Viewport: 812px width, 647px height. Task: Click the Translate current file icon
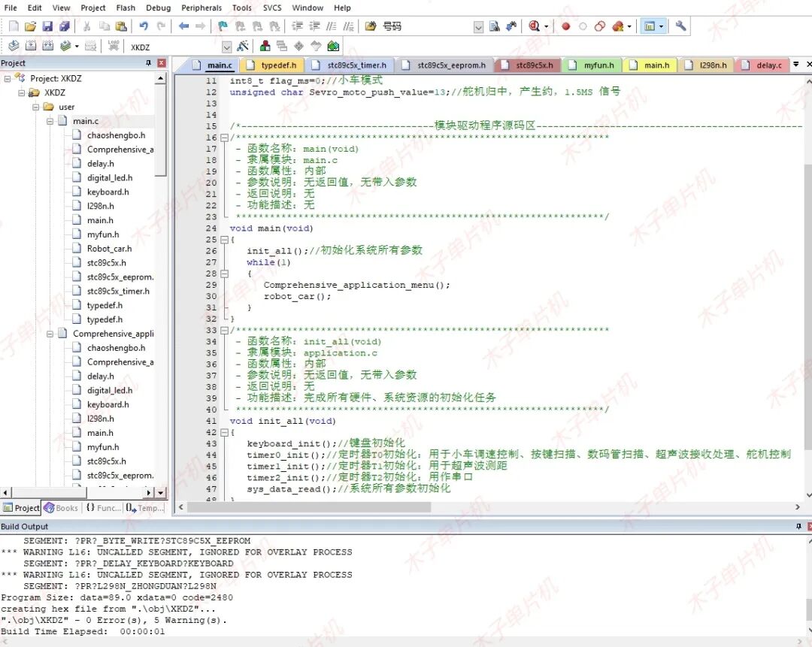point(14,46)
